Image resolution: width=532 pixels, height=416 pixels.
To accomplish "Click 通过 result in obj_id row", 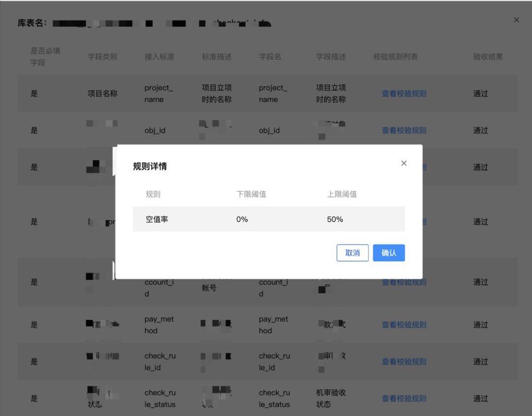I will click(x=480, y=131).
